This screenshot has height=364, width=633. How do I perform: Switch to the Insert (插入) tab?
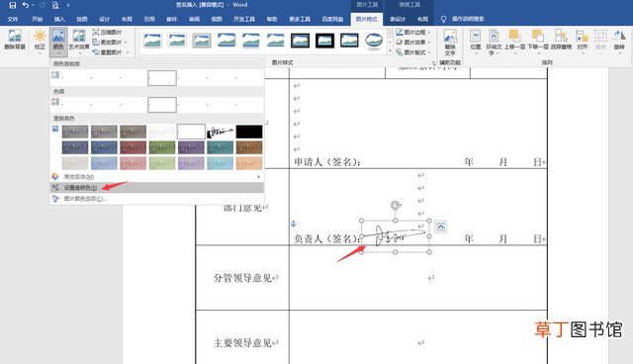pos(59,19)
